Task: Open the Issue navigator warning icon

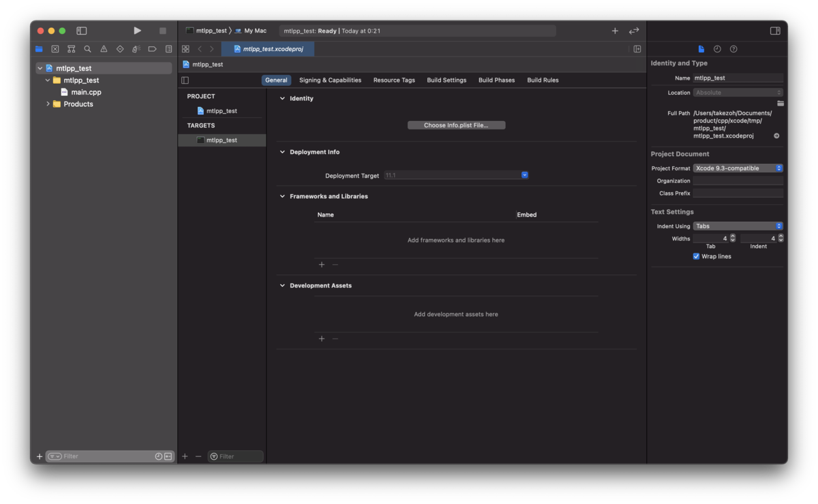Action: click(104, 49)
